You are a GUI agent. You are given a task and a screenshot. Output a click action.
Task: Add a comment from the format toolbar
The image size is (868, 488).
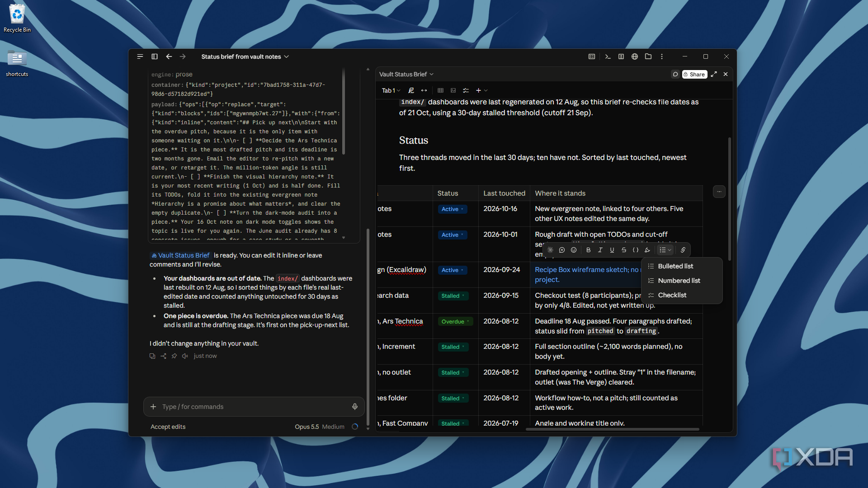click(562, 250)
